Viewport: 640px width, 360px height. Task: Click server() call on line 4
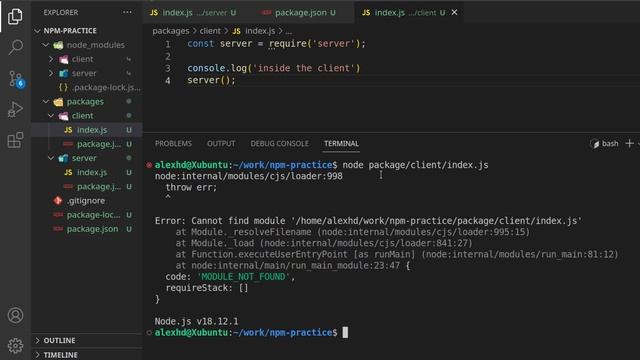point(211,80)
